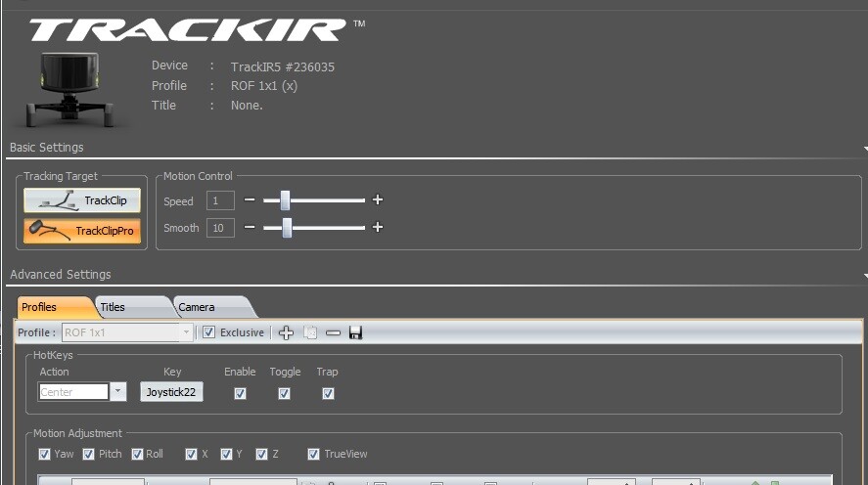The width and height of the screenshot is (868, 485).
Task: Decrease Speed with the minus icon
Action: pyautogui.click(x=250, y=199)
